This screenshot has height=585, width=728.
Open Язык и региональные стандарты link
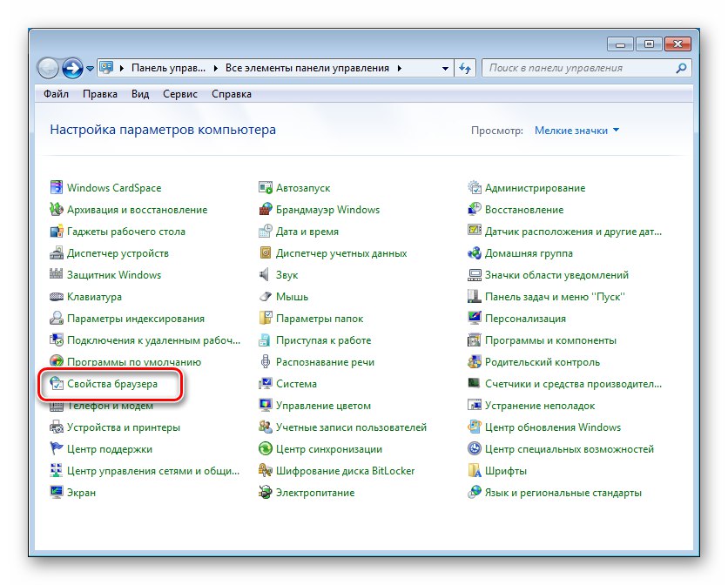(x=563, y=492)
